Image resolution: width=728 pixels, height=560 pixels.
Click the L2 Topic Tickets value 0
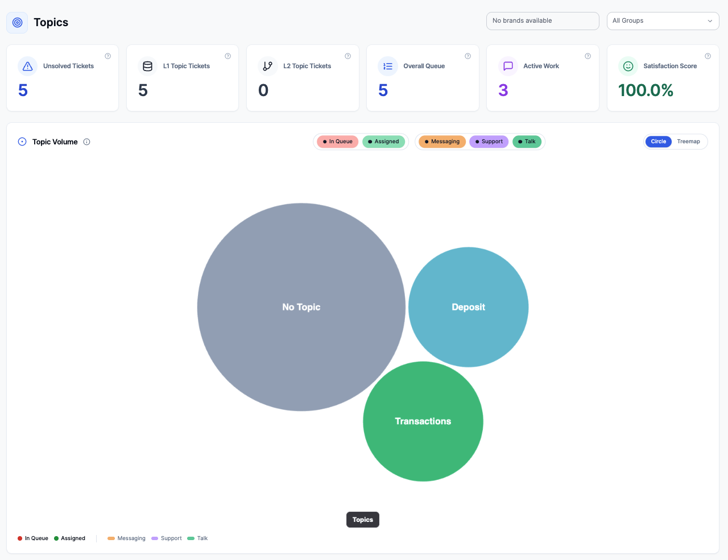point(263,90)
